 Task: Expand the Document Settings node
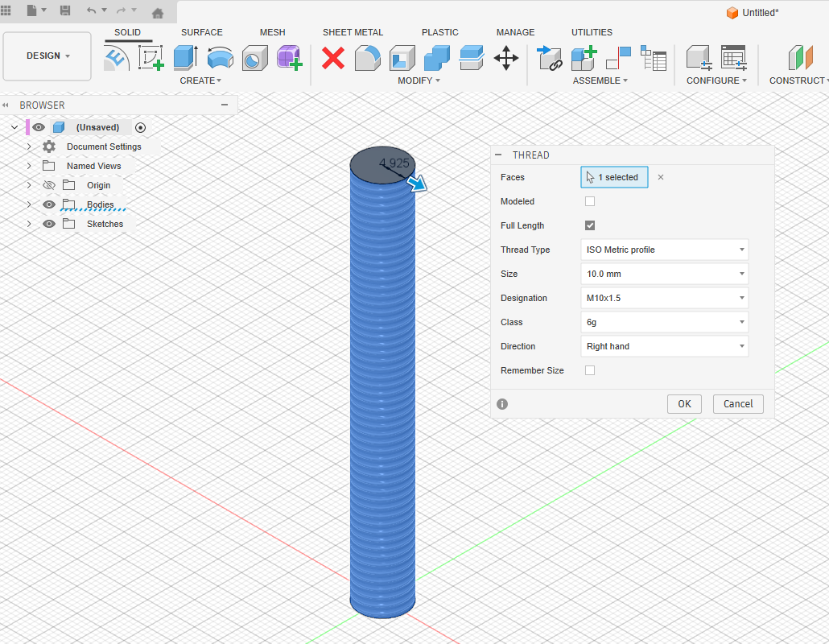pyautogui.click(x=29, y=147)
